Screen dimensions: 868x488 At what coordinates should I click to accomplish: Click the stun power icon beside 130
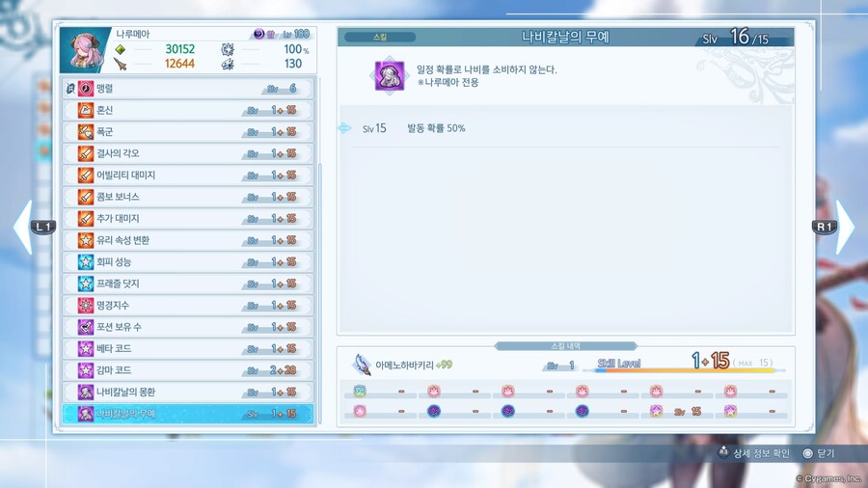[228, 65]
